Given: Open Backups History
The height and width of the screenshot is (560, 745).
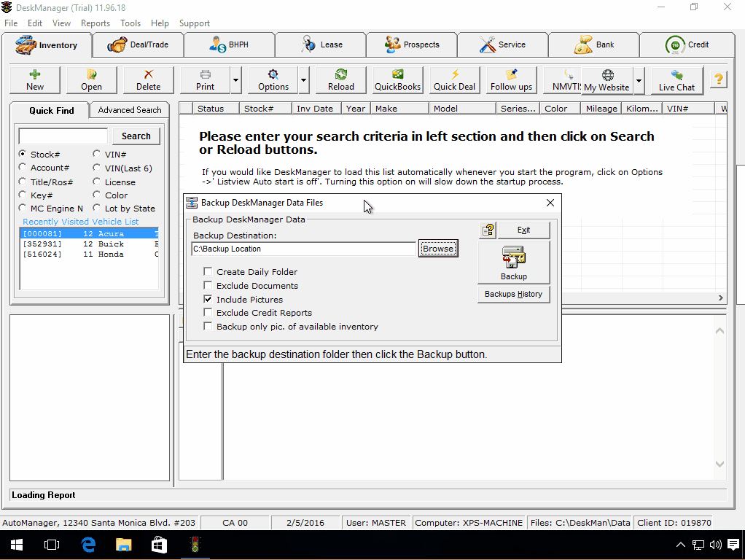Looking at the screenshot, I should [x=514, y=295].
